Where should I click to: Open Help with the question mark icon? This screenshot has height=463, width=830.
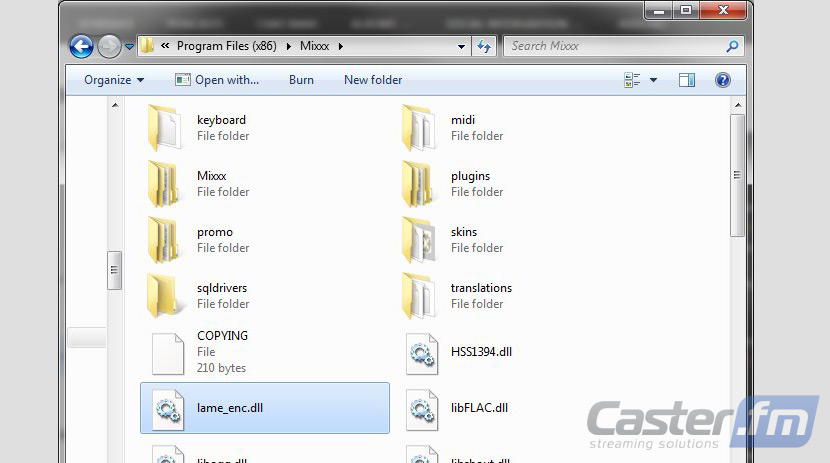coord(723,80)
